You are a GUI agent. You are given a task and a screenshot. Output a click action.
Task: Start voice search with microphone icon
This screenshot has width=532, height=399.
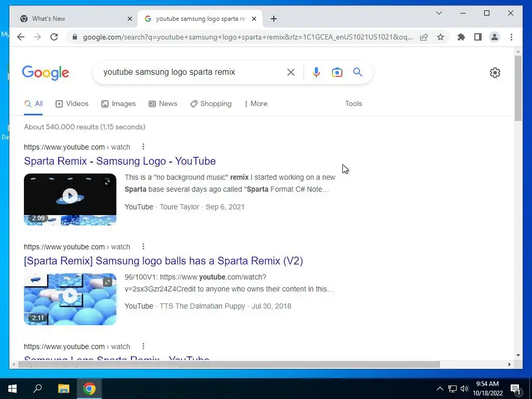(x=316, y=72)
